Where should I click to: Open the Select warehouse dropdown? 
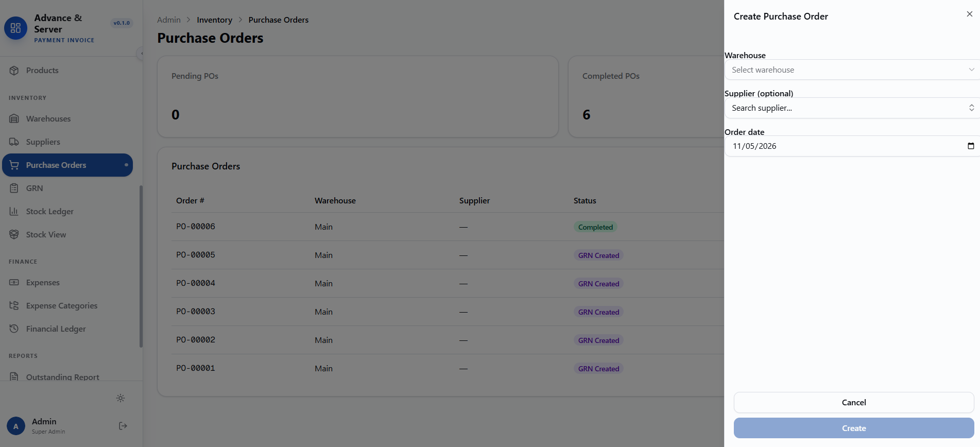click(852, 70)
